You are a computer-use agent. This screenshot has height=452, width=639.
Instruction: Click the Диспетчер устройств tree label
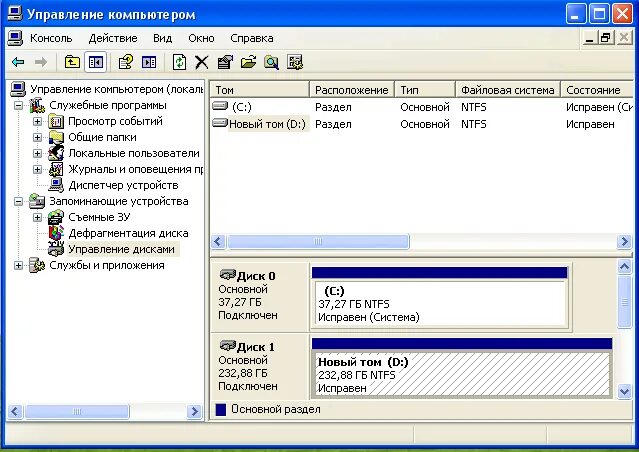click(123, 185)
